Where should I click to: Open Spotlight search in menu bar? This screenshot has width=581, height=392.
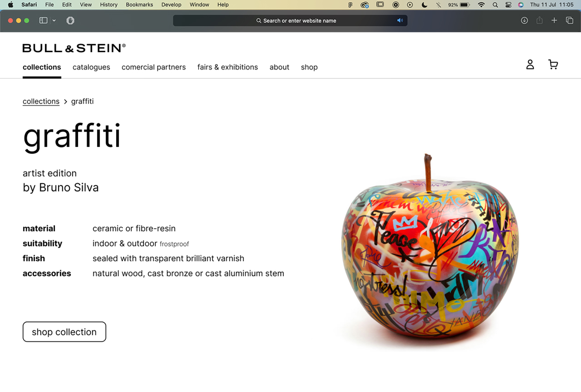click(x=495, y=5)
